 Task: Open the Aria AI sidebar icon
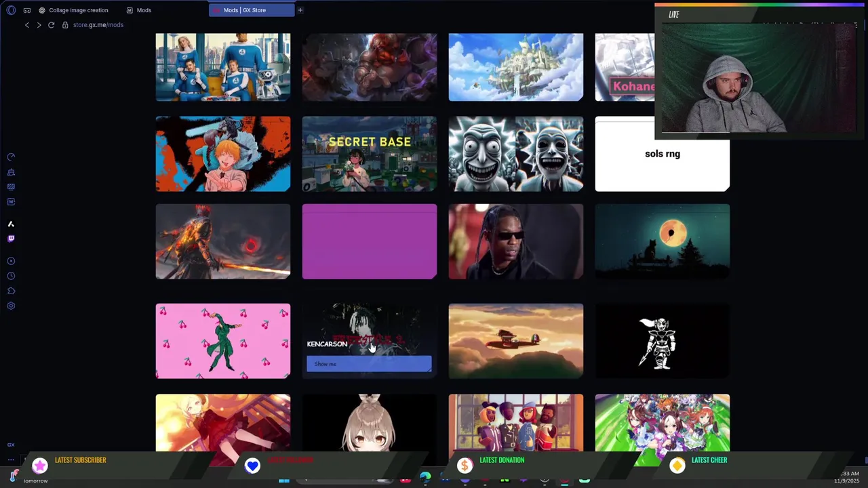(x=11, y=224)
